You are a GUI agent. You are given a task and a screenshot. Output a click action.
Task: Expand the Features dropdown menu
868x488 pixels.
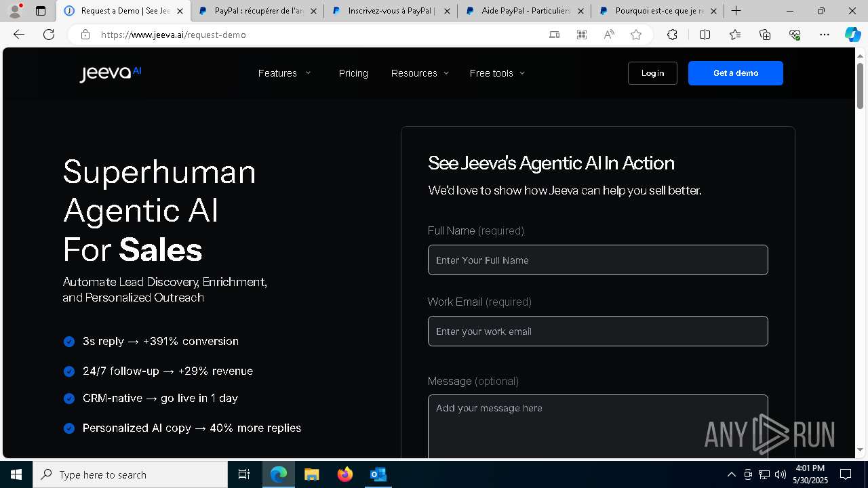coord(284,73)
